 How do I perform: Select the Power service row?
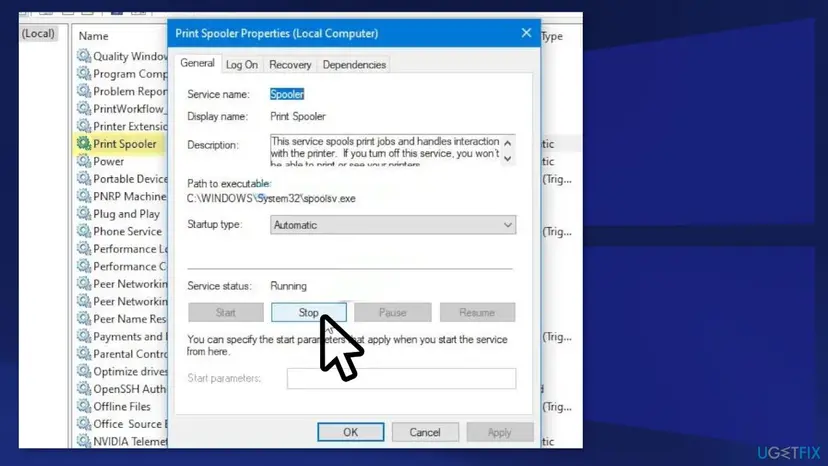point(120,161)
